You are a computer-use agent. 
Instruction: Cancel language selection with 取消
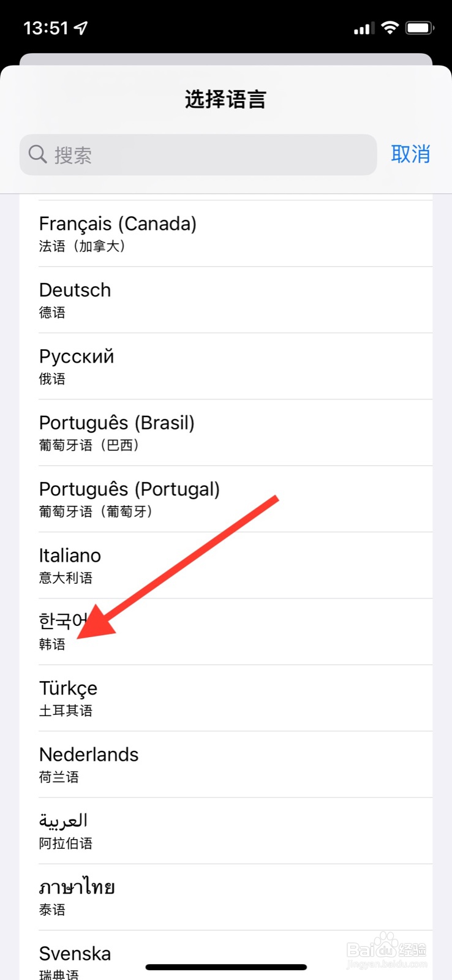coord(410,154)
